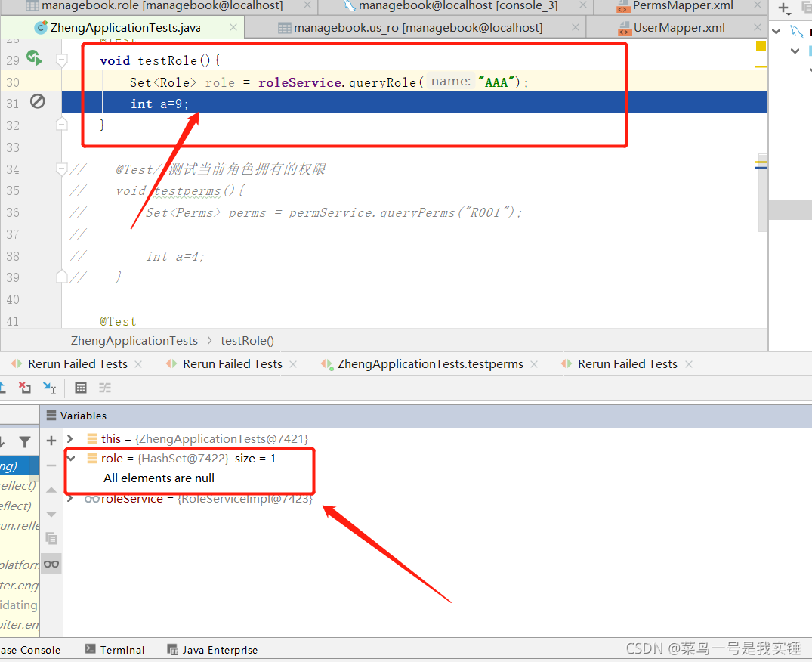The image size is (812, 662).
Task: Open the Database Console tool window
Action: (x=30, y=650)
